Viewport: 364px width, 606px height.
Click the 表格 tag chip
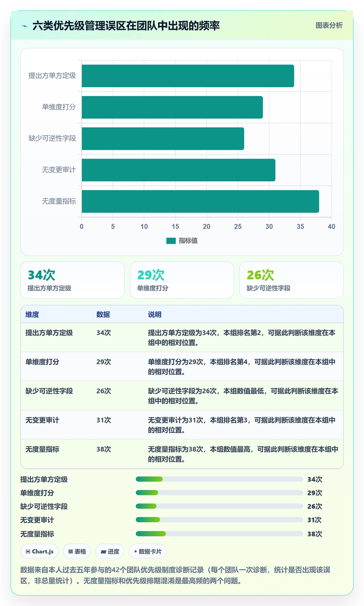[77, 551]
